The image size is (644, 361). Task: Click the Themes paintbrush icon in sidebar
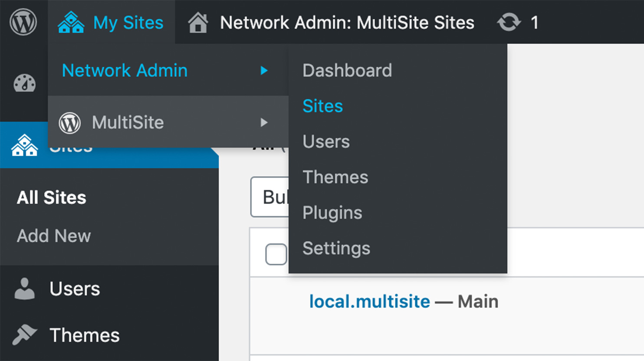tap(24, 335)
